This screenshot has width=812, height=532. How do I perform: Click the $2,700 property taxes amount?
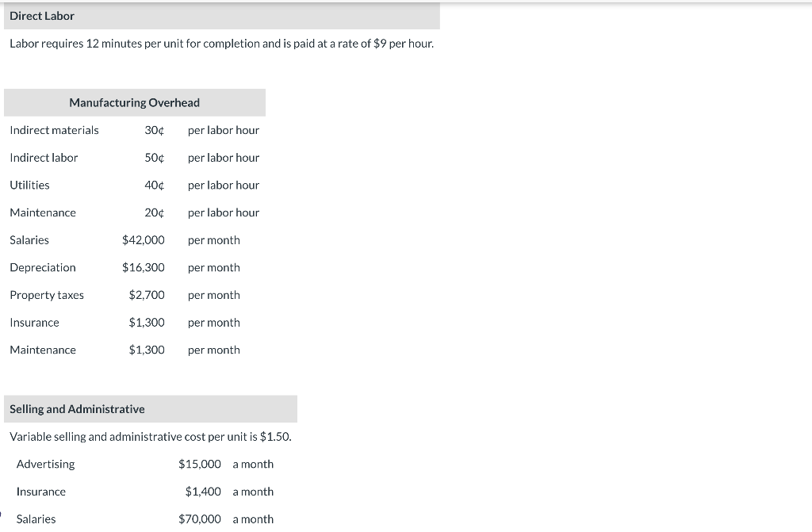pos(147,295)
